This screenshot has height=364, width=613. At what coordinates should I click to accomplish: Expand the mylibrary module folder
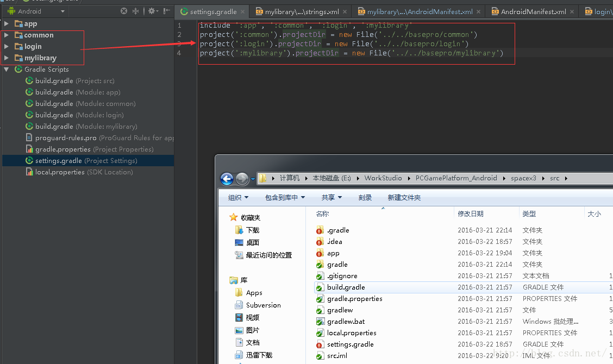pos(7,58)
